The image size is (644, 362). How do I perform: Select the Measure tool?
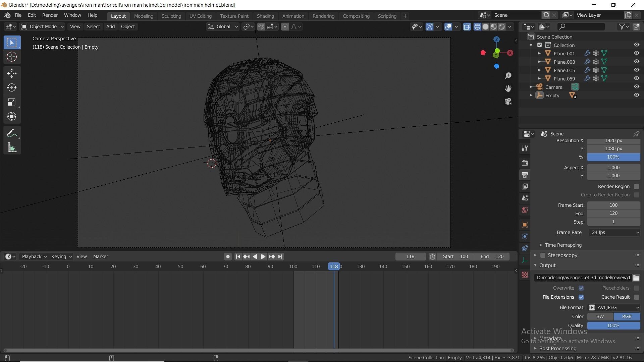click(12, 148)
